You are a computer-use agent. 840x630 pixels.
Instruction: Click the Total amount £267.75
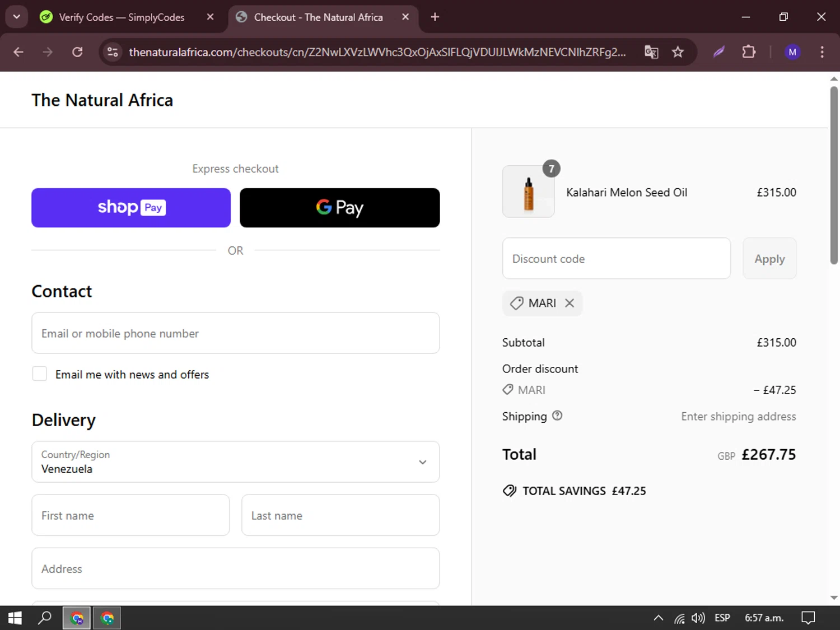click(768, 455)
